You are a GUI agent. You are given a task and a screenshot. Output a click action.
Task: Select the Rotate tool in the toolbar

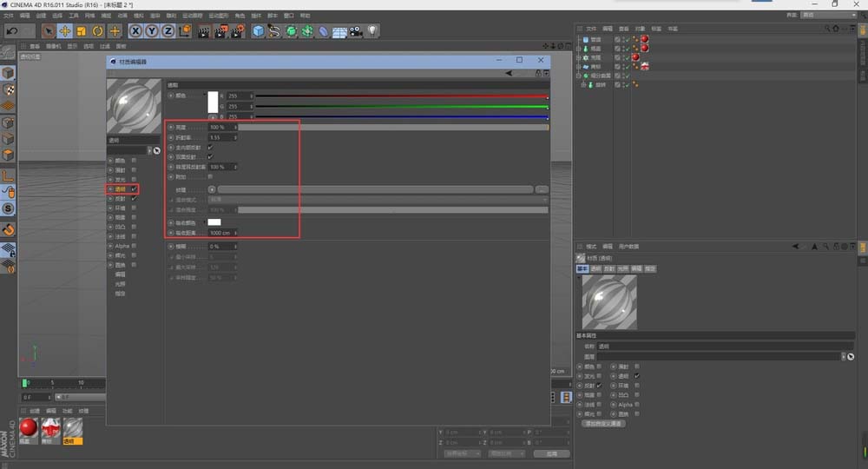pyautogui.click(x=97, y=31)
